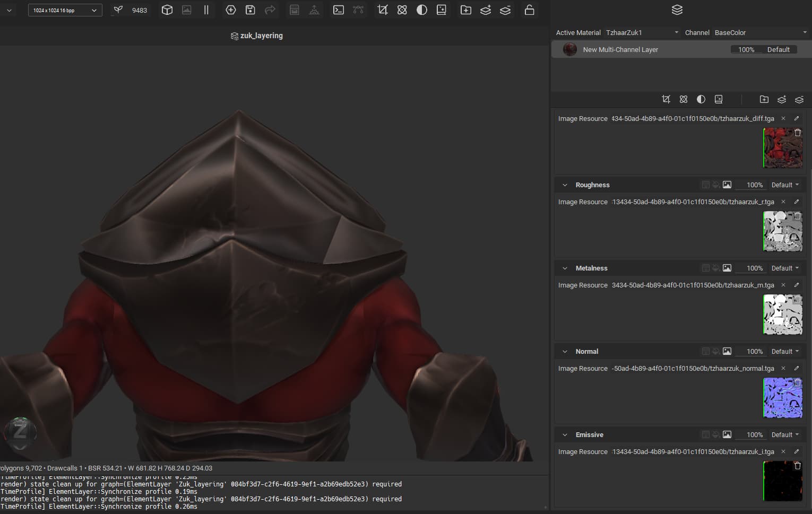Click the Default blend mode of New Multi-Channel Layer

pyautogui.click(x=779, y=49)
